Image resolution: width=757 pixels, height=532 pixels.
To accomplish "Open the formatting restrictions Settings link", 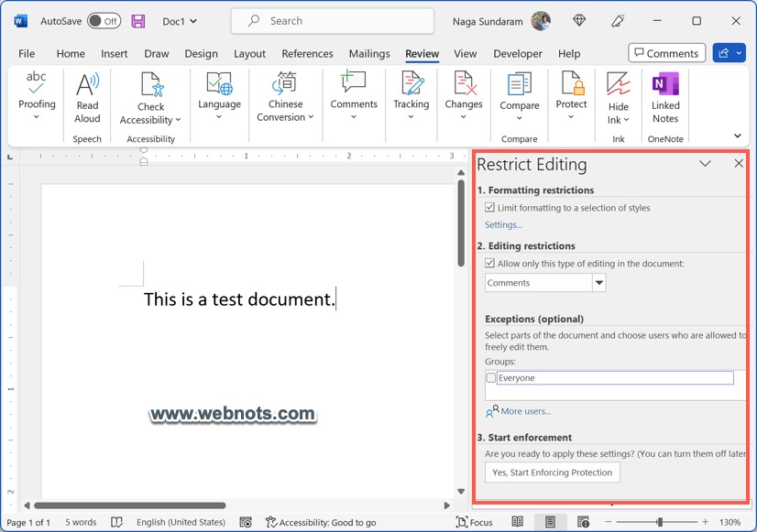I will (503, 224).
